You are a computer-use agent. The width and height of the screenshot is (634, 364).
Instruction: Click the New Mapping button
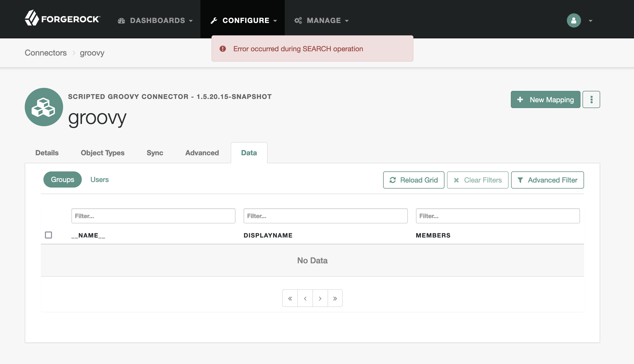(x=545, y=99)
